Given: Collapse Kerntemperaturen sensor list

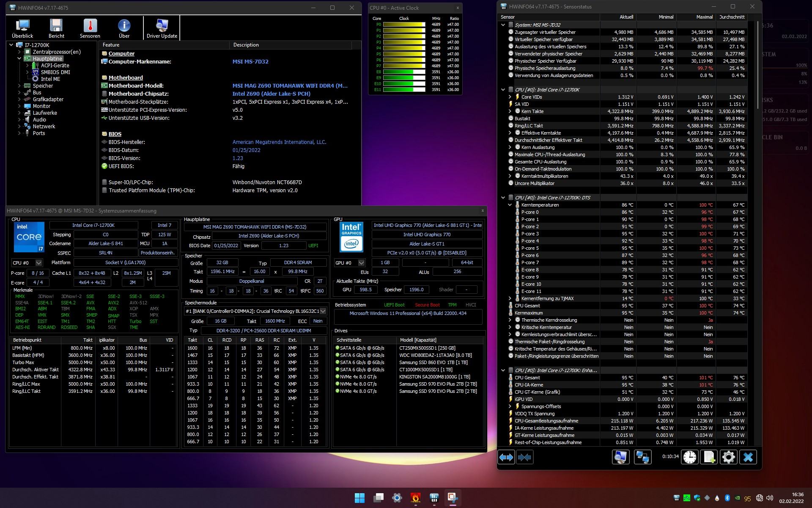Looking at the screenshot, I should pyautogui.click(x=510, y=205).
